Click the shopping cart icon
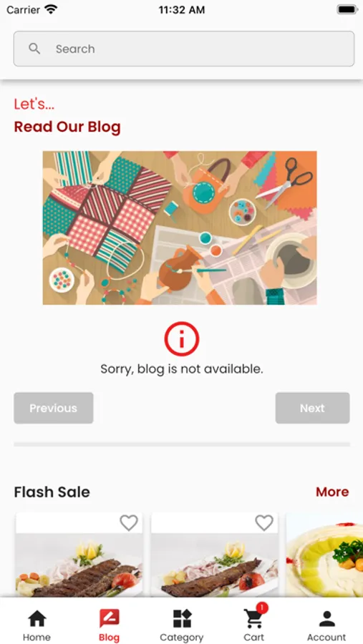Viewport: 363px width, 644px height. point(253,619)
